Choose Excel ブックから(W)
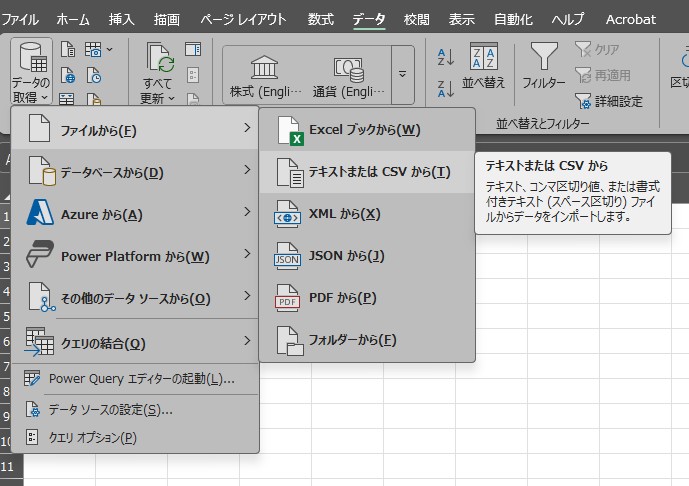689x486 pixels. (367, 130)
